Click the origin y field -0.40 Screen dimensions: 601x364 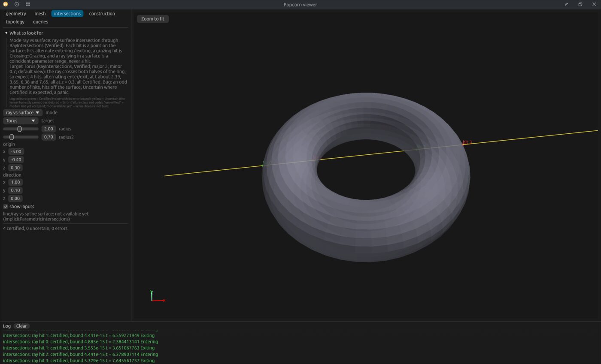pos(16,160)
